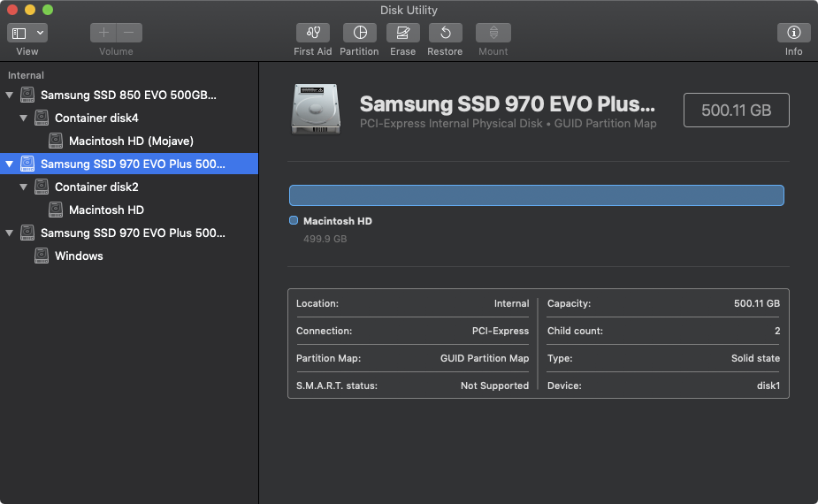Click the 'Solid state' type value
The width and height of the screenshot is (818, 504).
755,358
